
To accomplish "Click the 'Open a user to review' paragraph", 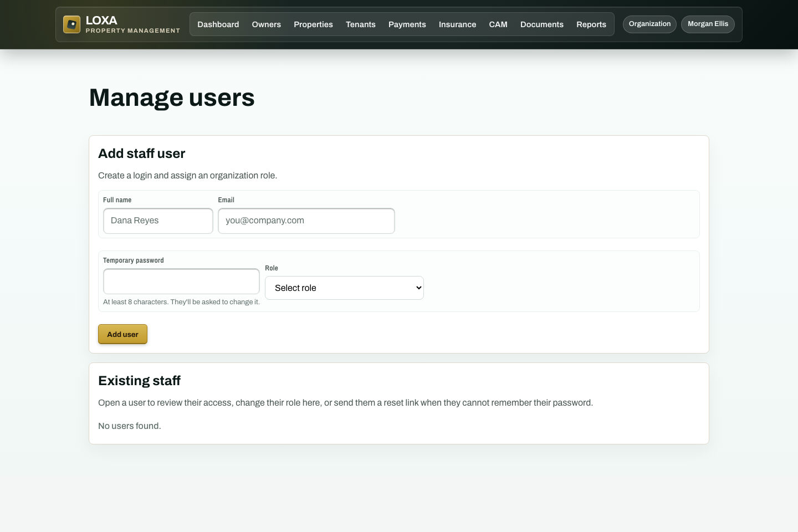I will click(x=345, y=402).
